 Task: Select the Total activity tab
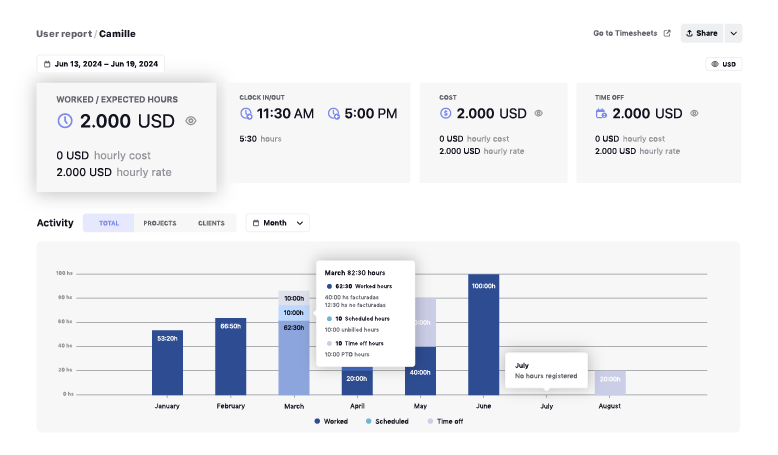click(109, 223)
